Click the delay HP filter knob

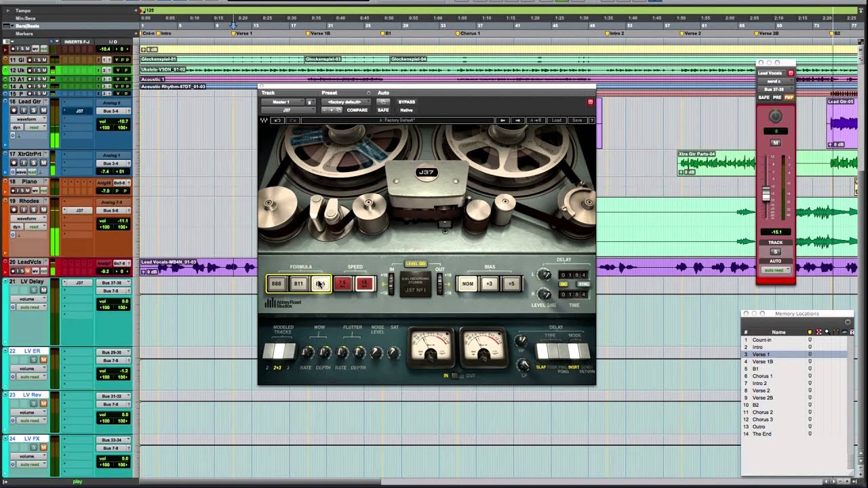tap(521, 340)
